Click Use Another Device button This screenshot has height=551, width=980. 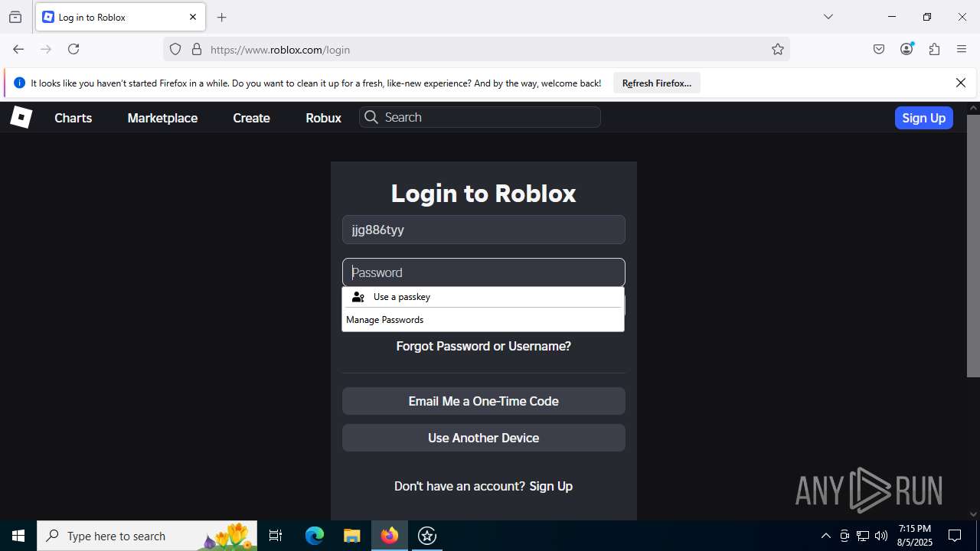point(484,438)
